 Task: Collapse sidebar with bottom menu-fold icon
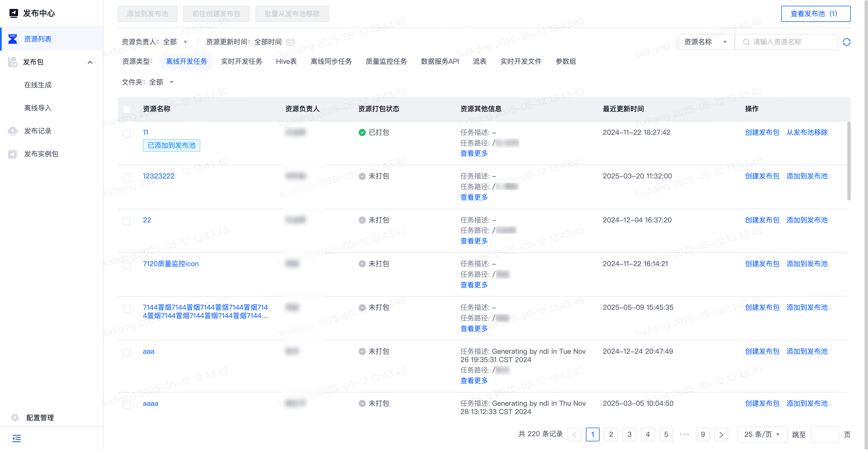pos(17,438)
